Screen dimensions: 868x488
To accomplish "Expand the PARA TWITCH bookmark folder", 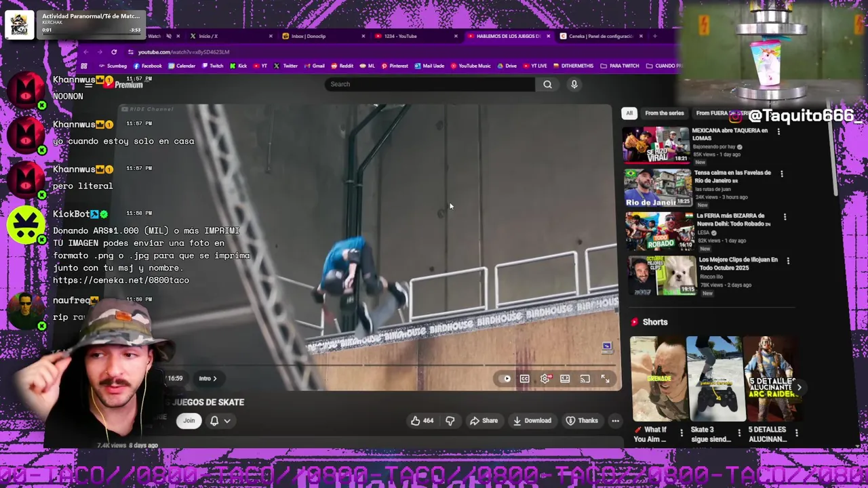I will pos(620,66).
